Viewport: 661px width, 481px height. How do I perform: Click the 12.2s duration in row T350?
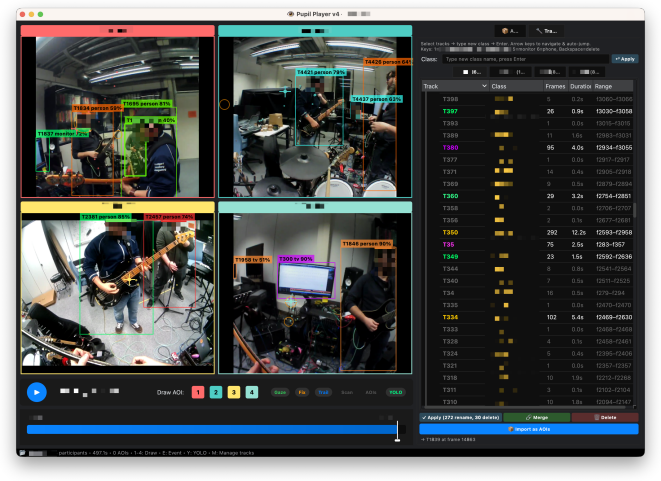point(578,232)
